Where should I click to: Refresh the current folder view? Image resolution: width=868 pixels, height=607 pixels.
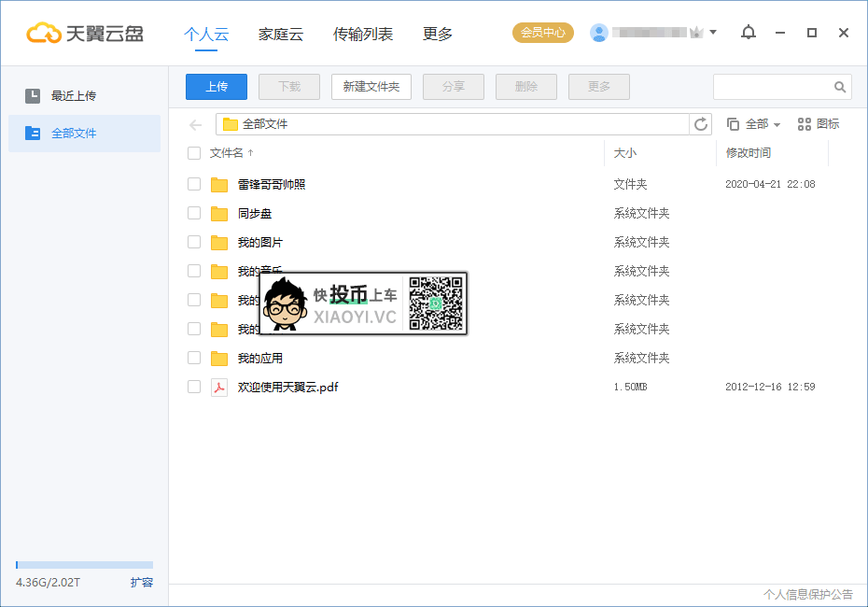701,123
